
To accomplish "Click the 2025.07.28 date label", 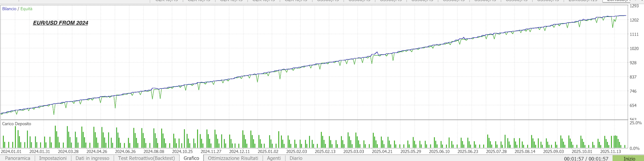I will point(496,152).
